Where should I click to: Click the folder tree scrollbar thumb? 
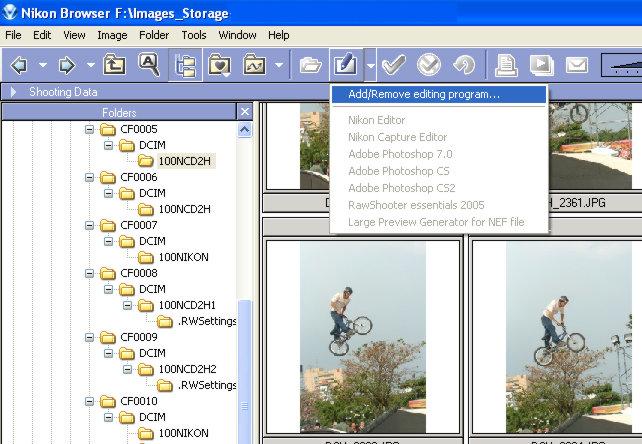click(244, 372)
